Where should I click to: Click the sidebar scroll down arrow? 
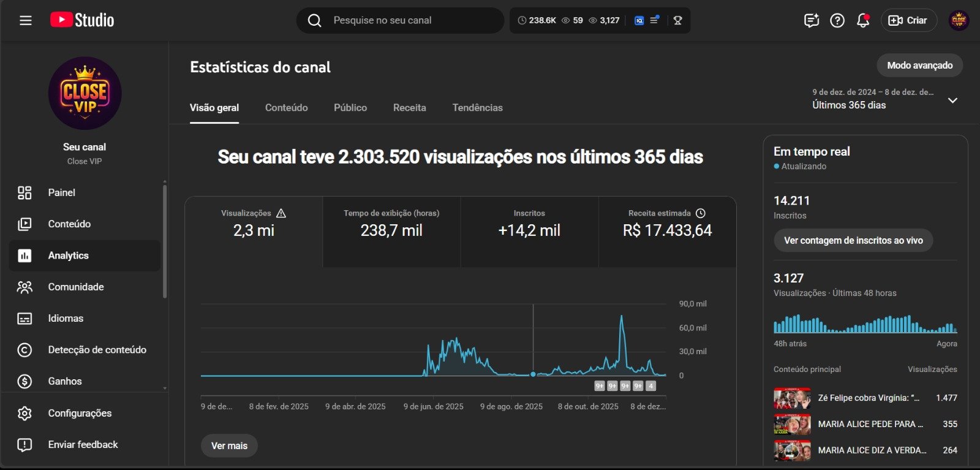click(164, 389)
